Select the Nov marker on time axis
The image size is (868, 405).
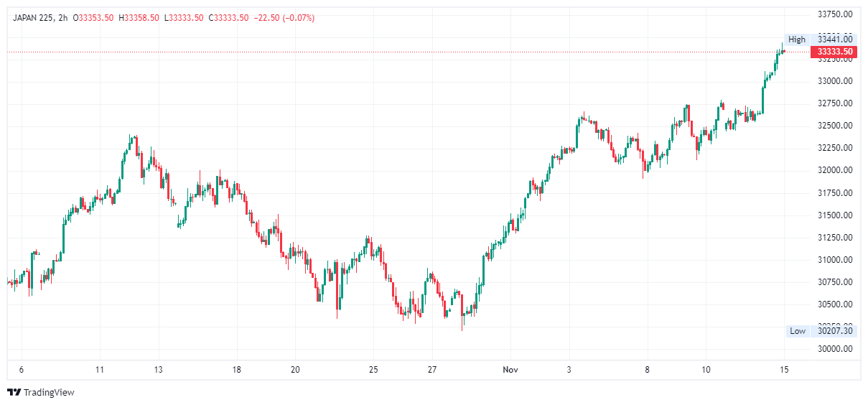tap(510, 370)
